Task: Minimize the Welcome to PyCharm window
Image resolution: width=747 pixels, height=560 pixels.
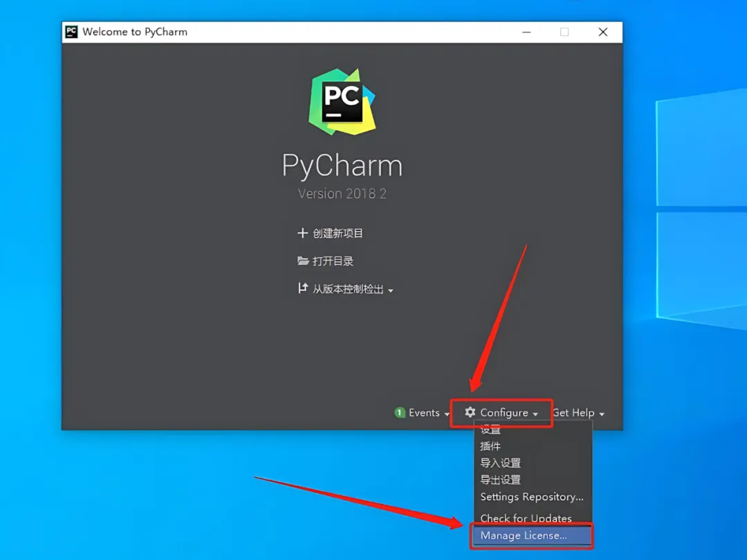Action: (x=526, y=32)
